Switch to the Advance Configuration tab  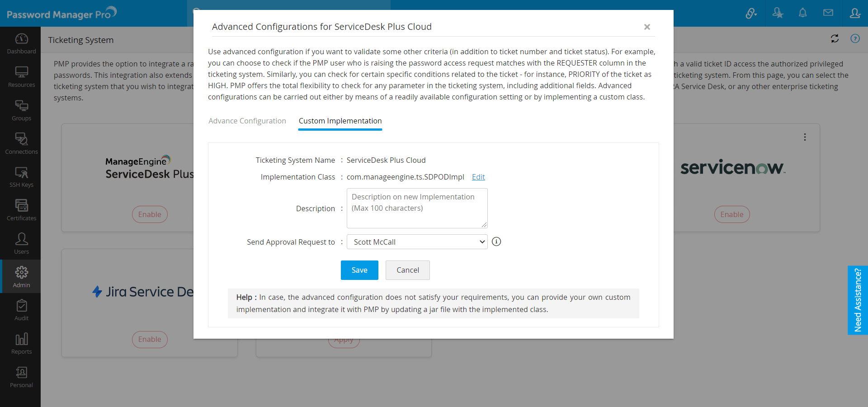pos(247,121)
